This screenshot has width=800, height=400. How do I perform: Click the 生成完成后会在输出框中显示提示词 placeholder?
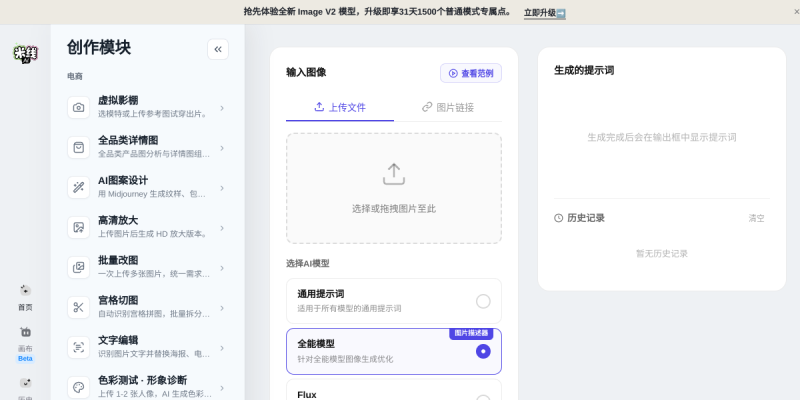(x=662, y=137)
